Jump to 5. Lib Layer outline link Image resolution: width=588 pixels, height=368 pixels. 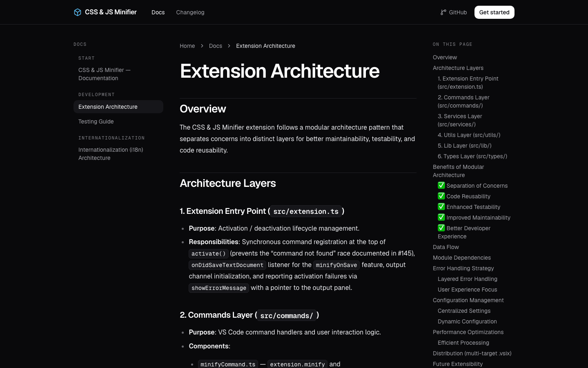[x=465, y=146]
